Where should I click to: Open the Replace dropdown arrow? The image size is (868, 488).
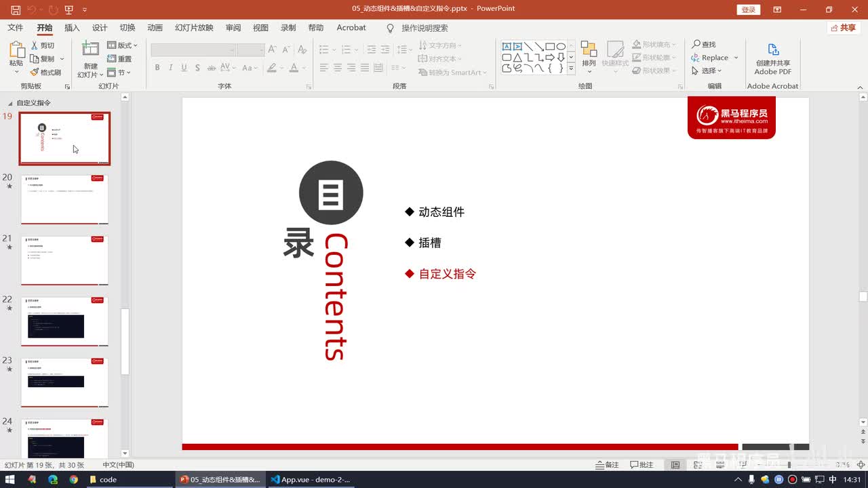[736, 58]
